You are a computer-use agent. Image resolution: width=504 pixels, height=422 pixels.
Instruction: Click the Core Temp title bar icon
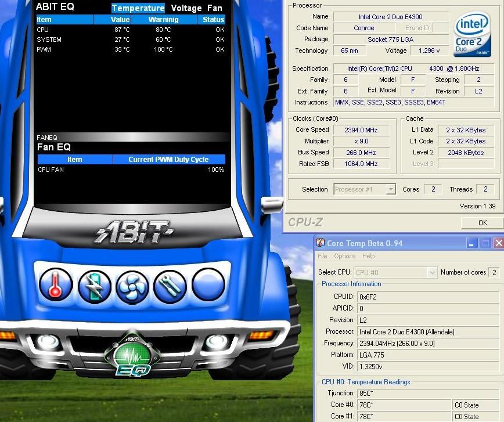(321, 243)
